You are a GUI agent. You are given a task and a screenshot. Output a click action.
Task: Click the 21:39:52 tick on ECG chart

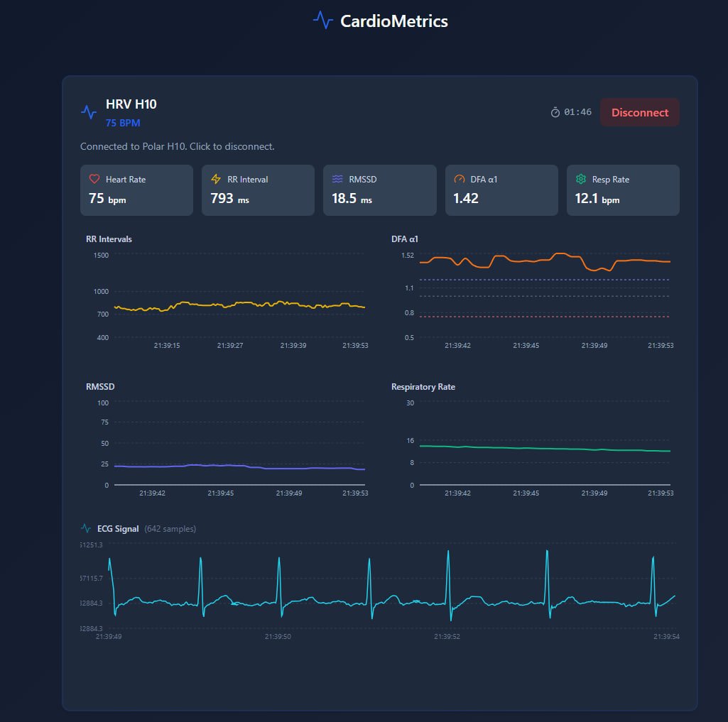[x=447, y=637]
